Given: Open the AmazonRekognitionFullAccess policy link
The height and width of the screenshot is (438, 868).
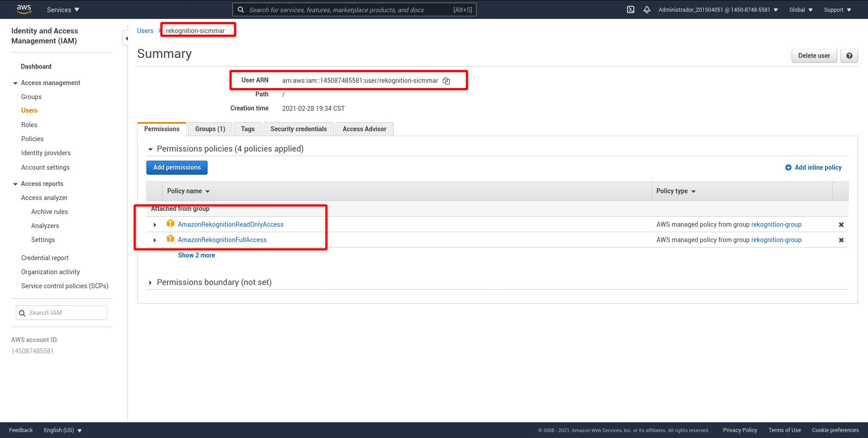Looking at the screenshot, I should 222,240.
